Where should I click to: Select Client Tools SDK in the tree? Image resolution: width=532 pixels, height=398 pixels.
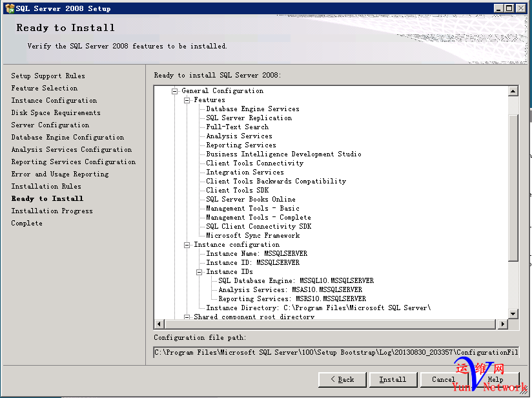[238, 190]
